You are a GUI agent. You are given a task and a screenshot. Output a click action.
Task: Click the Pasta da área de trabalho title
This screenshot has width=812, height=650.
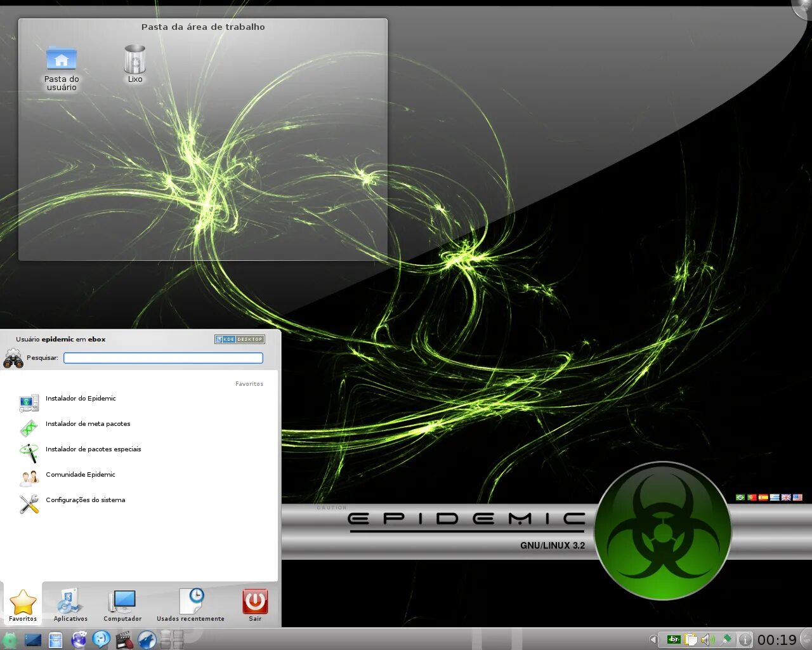pos(203,27)
